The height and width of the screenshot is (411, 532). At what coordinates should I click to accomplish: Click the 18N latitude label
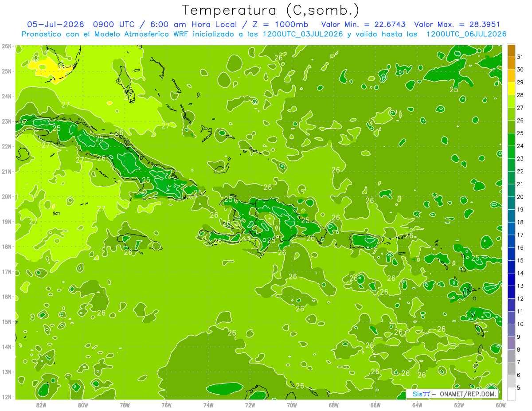[x=6, y=247]
